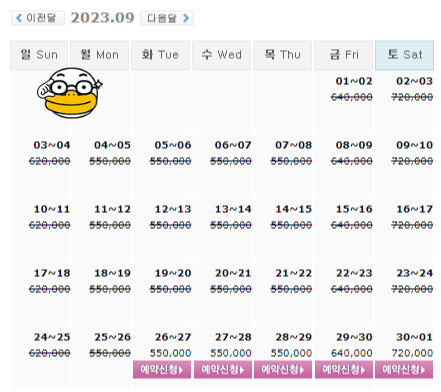This screenshot has height=392, width=441.
Task: Click struck-through 640,000 price under 01~02
Action: click(x=352, y=97)
